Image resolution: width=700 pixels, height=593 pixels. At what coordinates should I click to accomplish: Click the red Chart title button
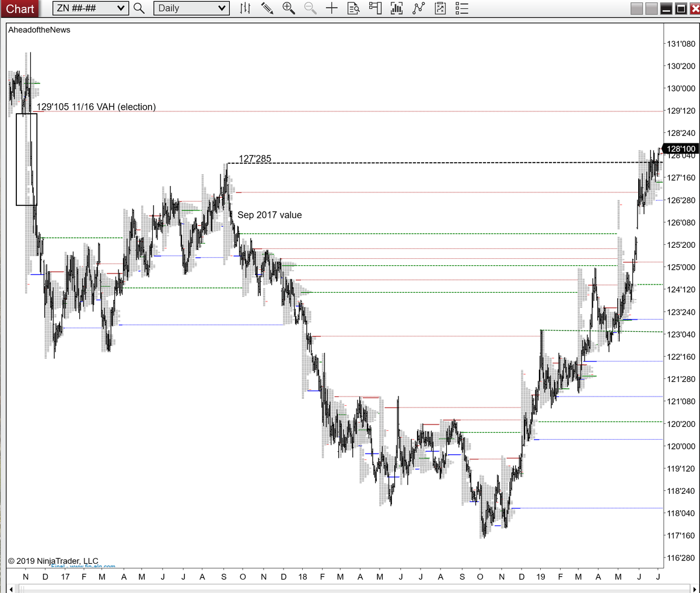tap(20, 8)
